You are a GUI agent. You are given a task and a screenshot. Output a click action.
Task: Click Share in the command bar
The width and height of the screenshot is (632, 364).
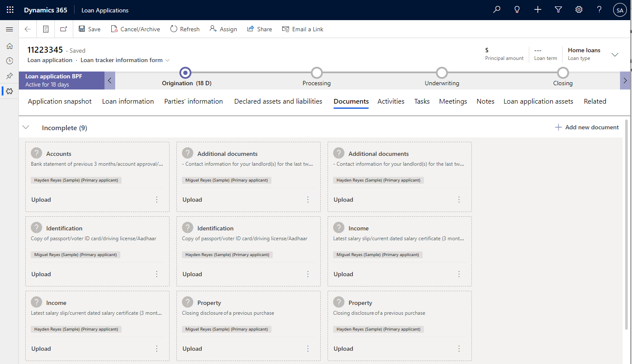point(259,29)
